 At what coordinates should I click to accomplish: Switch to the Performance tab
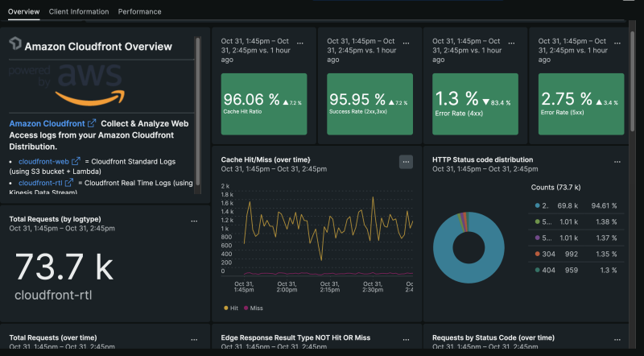pos(139,12)
